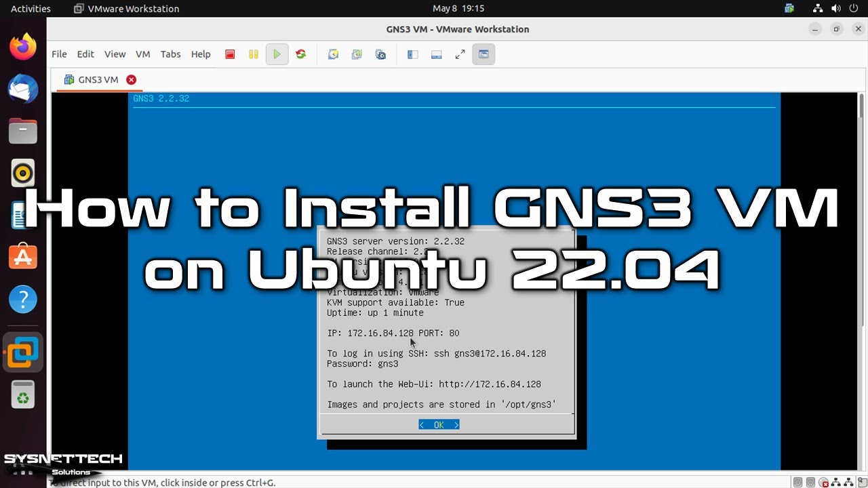Viewport: 868px width, 488px height.
Task: Take a snapshot of this virtual machine
Action: 333,54
